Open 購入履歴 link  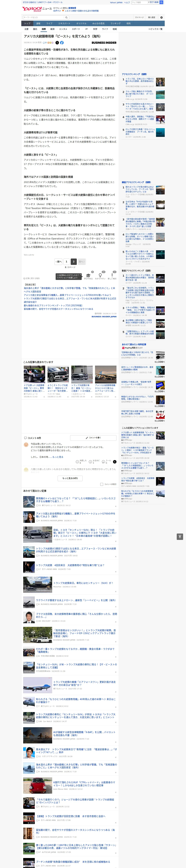click(x=152, y=18)
